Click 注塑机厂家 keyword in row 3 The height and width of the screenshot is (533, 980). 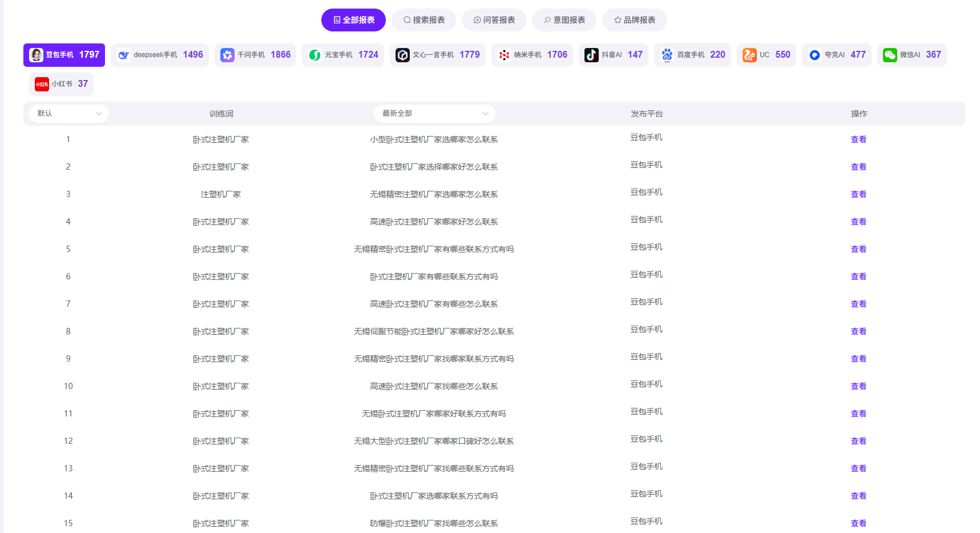[221, 194]
